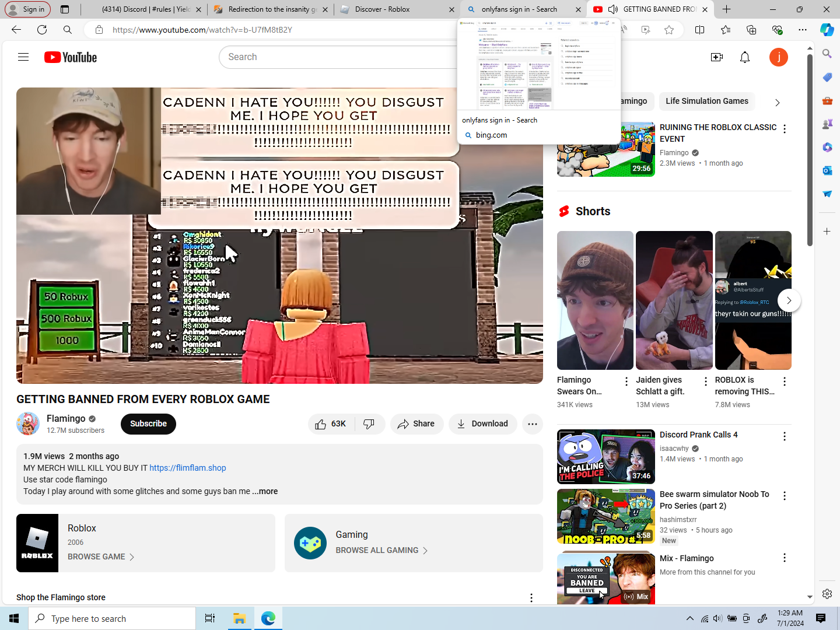This screenshot has width=840, height=630.
Task: Click the page vertical scrollbar thumb
Action: click(810, 150)
